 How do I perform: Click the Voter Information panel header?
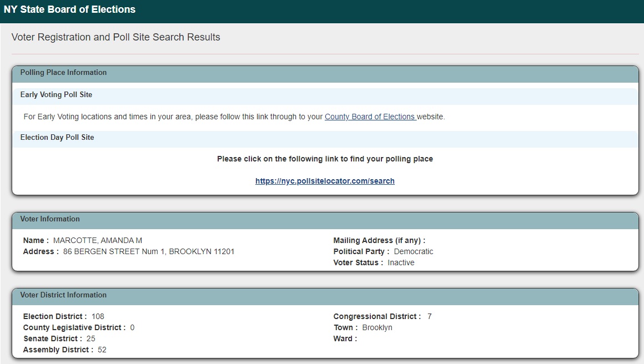pos(325,220)
